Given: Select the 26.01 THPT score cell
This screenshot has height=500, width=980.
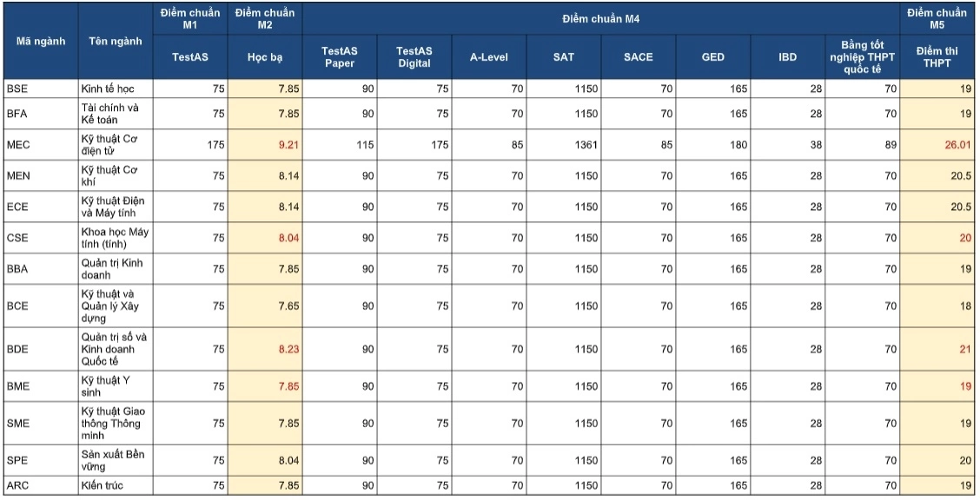Looking at the screenshot, I should [937, 144].
